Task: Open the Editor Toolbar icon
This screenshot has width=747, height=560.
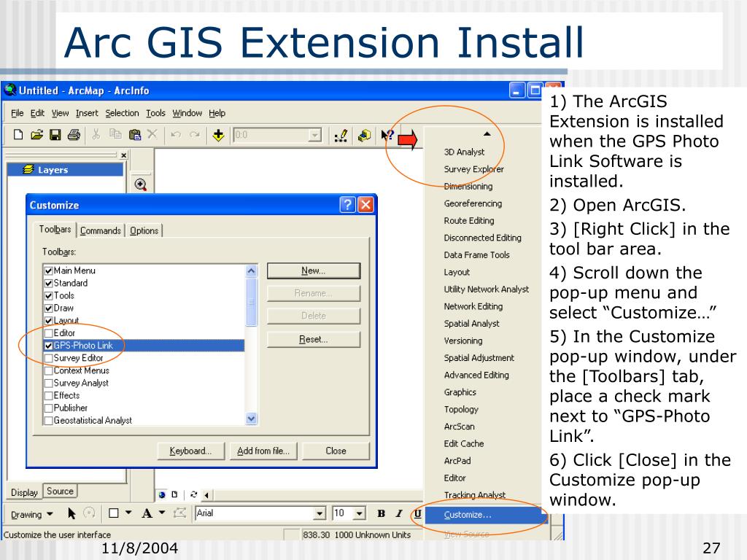Action: (x=341, y=136)
